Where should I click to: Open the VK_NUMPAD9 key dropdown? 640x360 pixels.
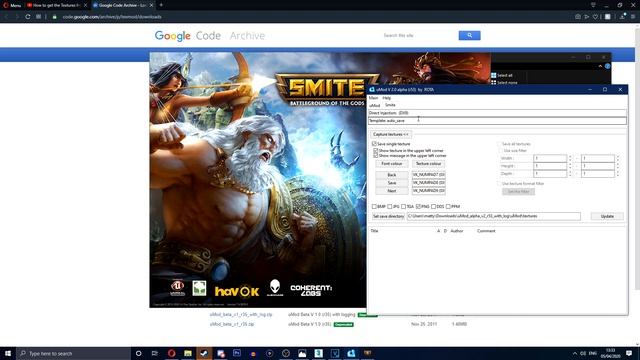click(x=429, y=191)
